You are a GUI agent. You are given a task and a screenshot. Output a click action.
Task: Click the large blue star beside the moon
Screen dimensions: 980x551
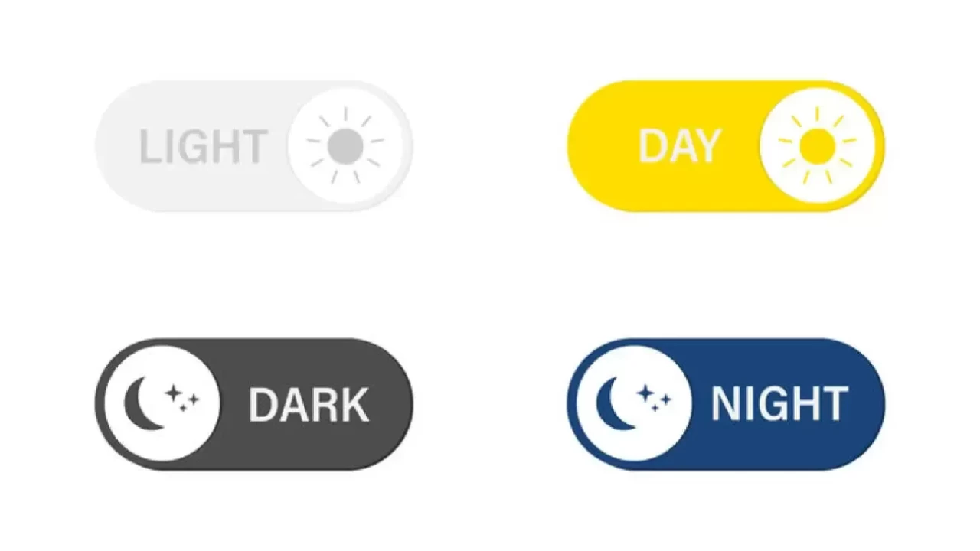click(x=647, y=393)
